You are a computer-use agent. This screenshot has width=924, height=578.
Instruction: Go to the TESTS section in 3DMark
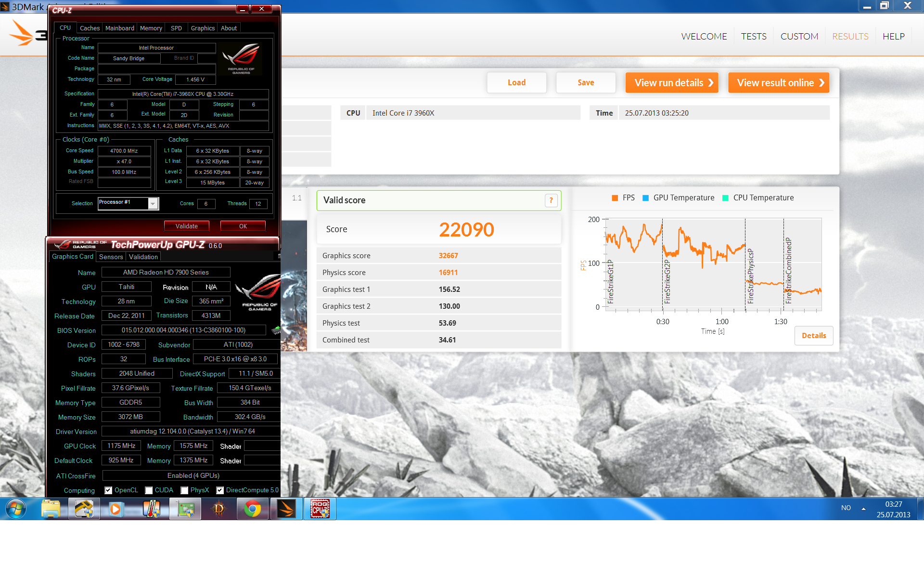coord(754,37)
